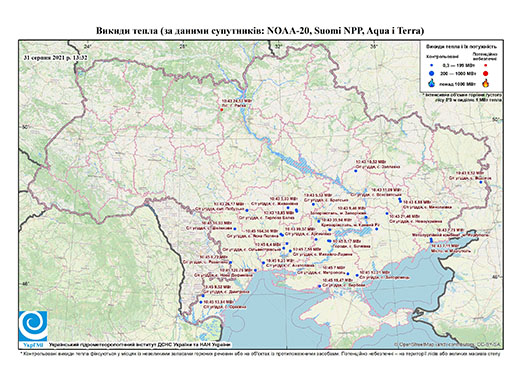
Task: Click the red forest fire marker near Kyiv
Action: [222, 110]
